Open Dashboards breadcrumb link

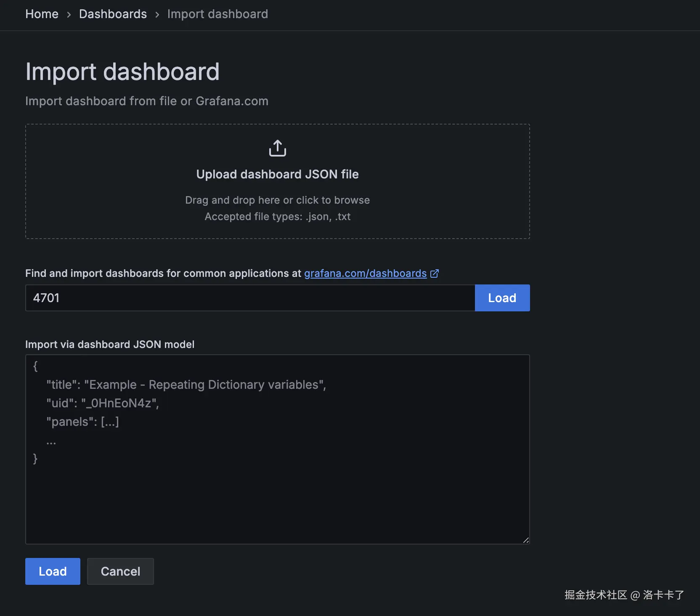click(113, 14)
